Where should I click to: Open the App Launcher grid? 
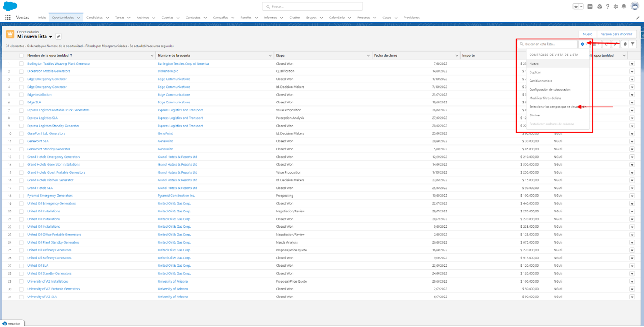click(x=8, y=17)
